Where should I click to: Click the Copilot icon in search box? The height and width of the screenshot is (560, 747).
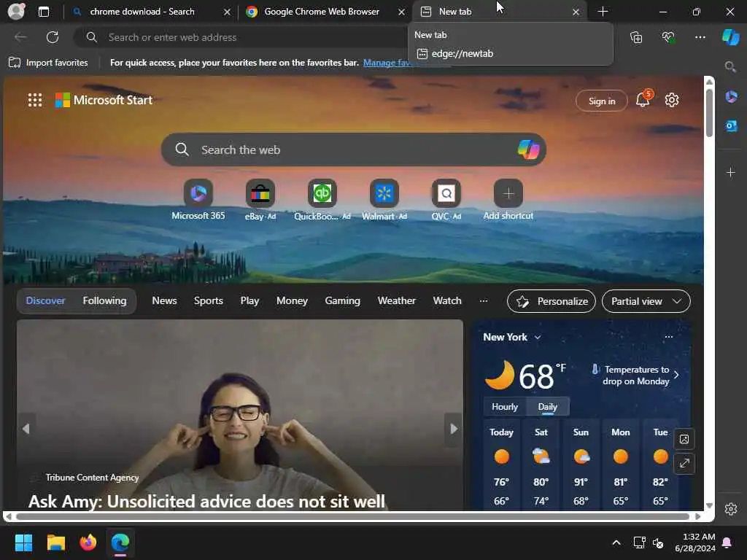pos(528,149)
